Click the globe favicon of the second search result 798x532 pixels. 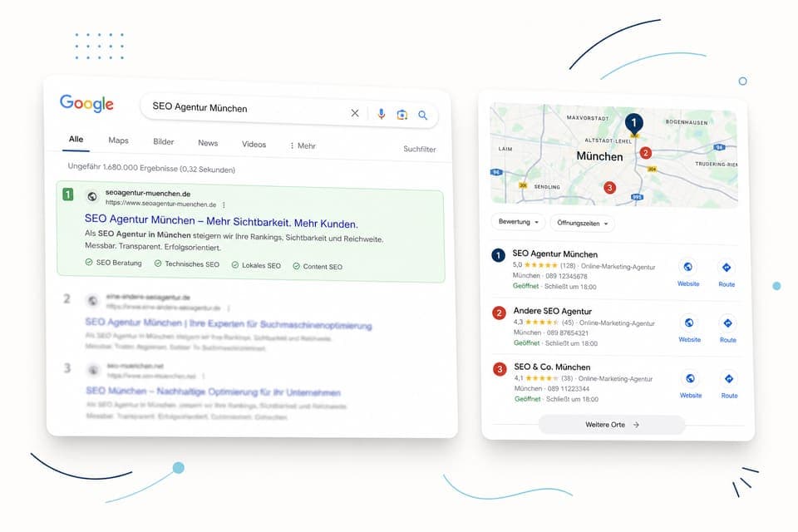[x=92, y=301]
